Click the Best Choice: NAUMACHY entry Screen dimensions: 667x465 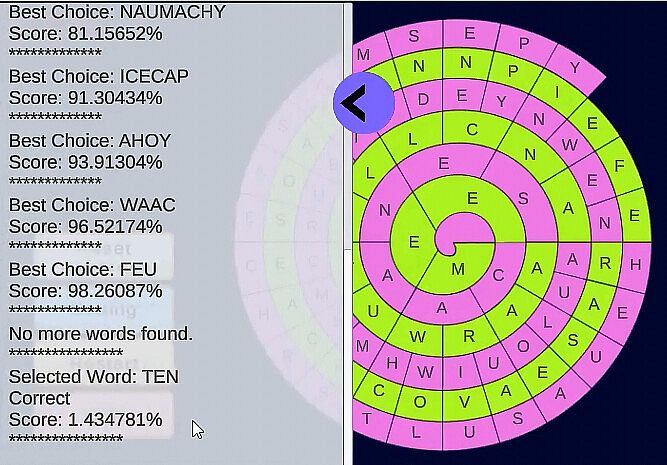tap(117, 13)
